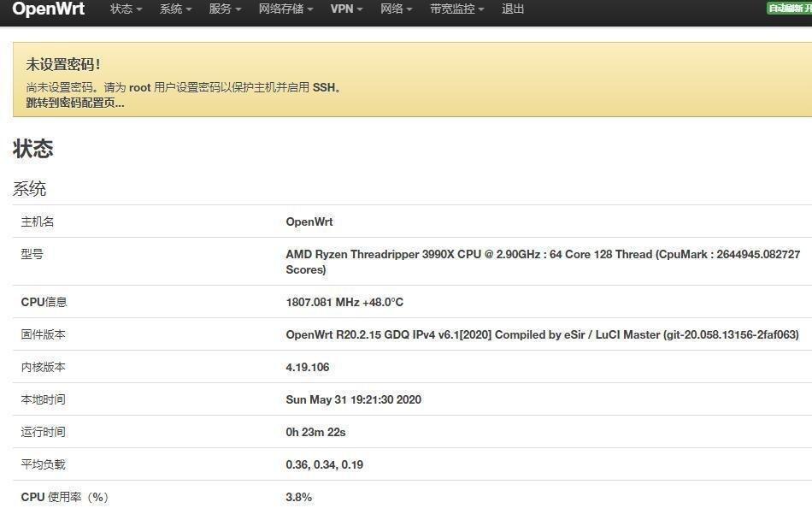
Task: Toggle the 自动刷新 auto-refresh badge
Action: pos(789,8)
